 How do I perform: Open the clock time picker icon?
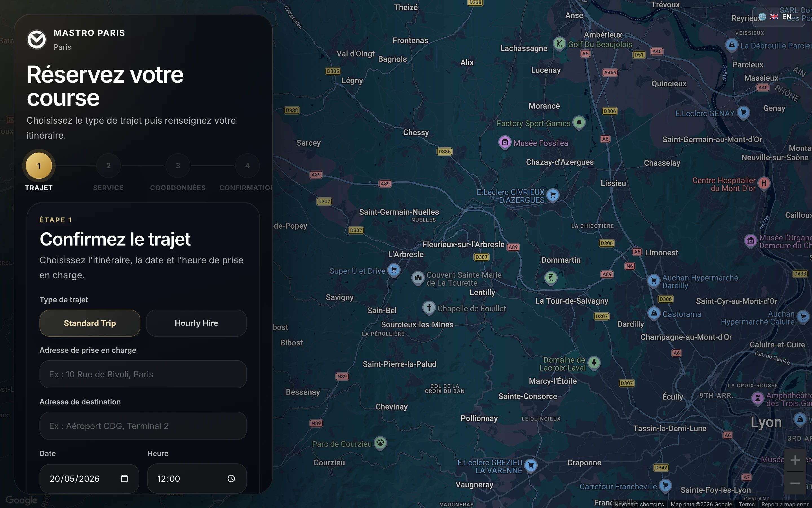click(x=231, y=478)
